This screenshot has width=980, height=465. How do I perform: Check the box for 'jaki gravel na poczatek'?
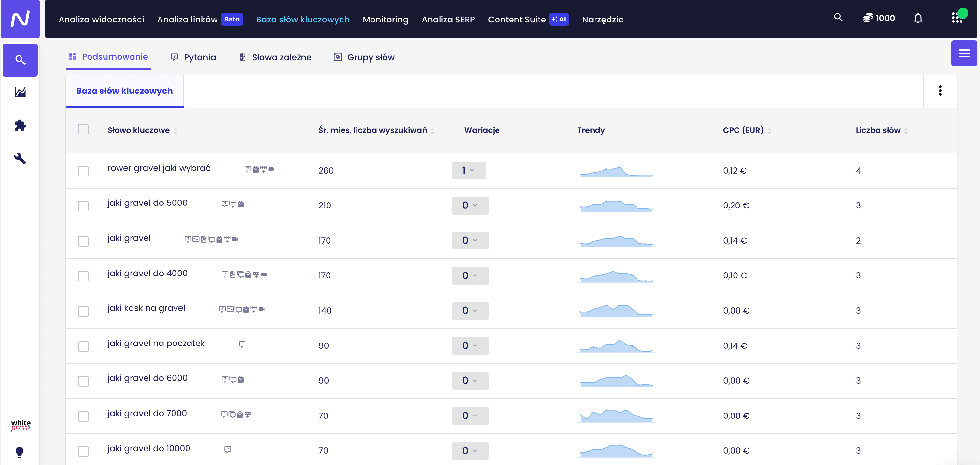(83, 346)
